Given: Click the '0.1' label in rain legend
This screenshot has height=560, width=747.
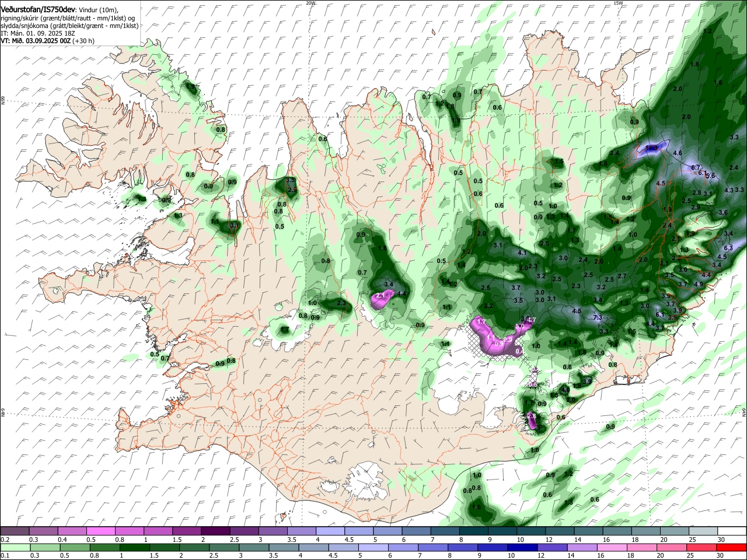Looking at the screenshot, I should point(5,555).
